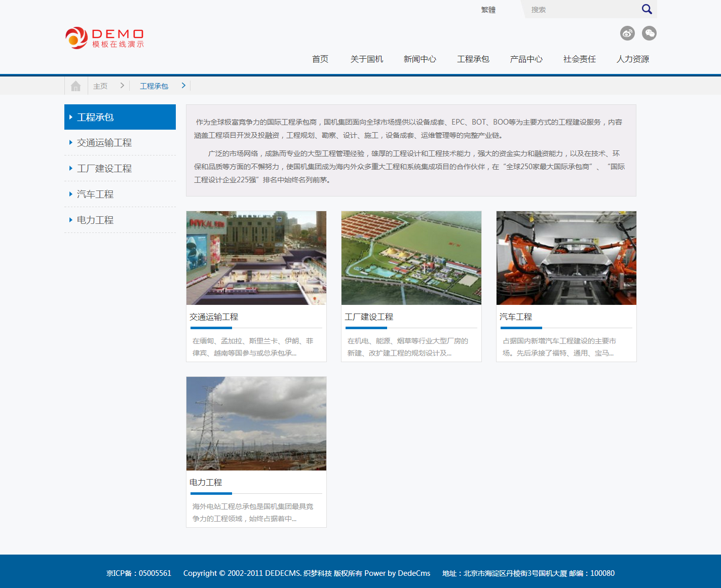The width and height of the screenshot is (721, 588).
Task: Click the 电力工程 card title link
Action: (x=206, y=483)
